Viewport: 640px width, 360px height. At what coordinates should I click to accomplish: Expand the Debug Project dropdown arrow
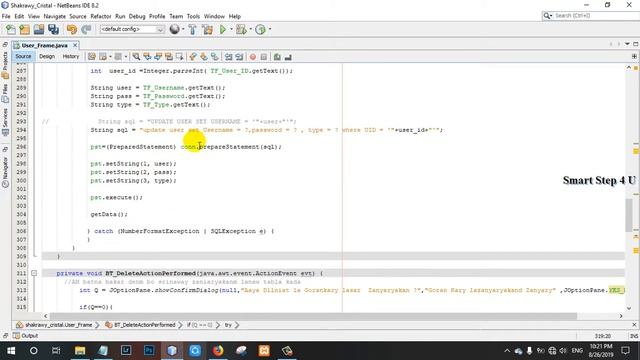(x=251, y=29)
